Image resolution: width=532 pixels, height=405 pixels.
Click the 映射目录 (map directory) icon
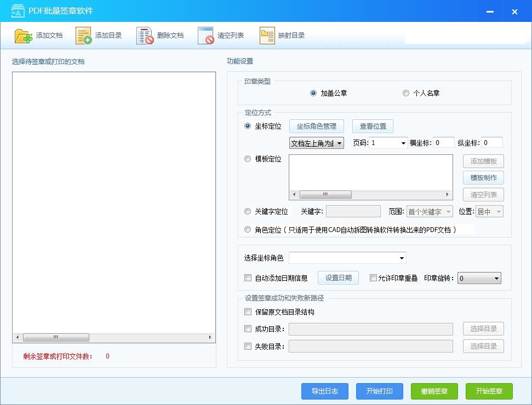[267, 36]
